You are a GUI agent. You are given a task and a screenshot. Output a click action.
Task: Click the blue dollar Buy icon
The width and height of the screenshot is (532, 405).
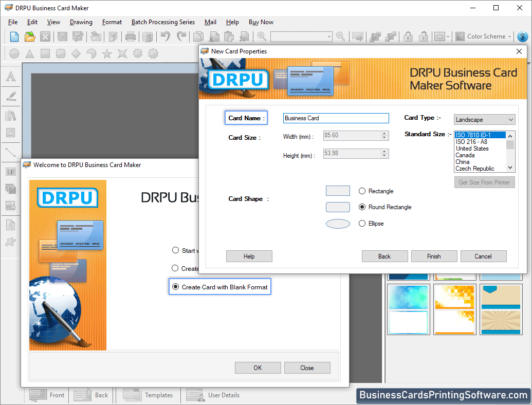(x=523, y=36)
